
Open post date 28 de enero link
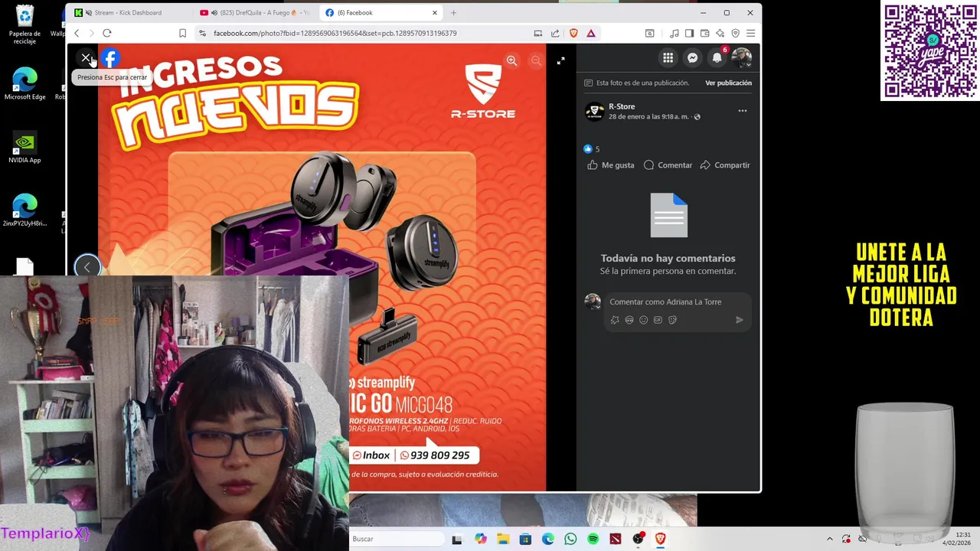(648, 117)
